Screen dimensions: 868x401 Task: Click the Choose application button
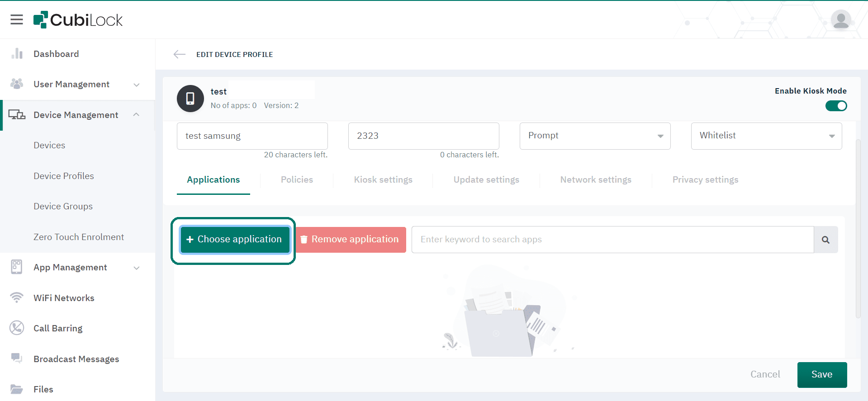[x=235, y=240]
